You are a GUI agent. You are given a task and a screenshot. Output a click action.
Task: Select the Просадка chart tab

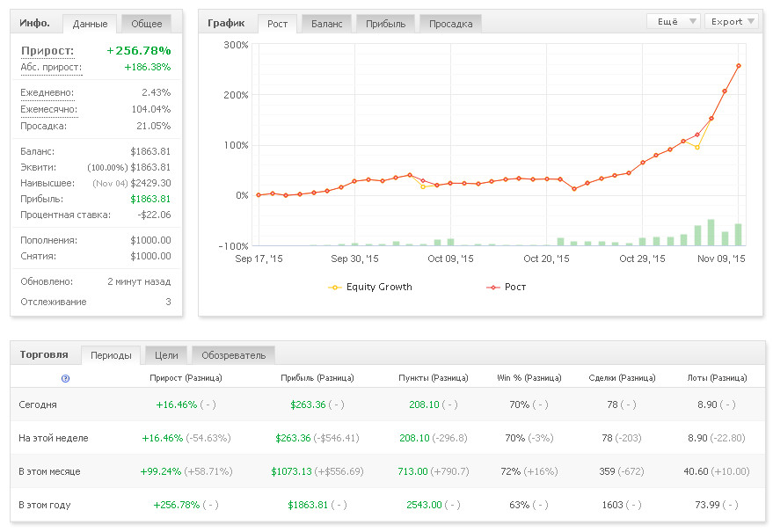(450, 24)
